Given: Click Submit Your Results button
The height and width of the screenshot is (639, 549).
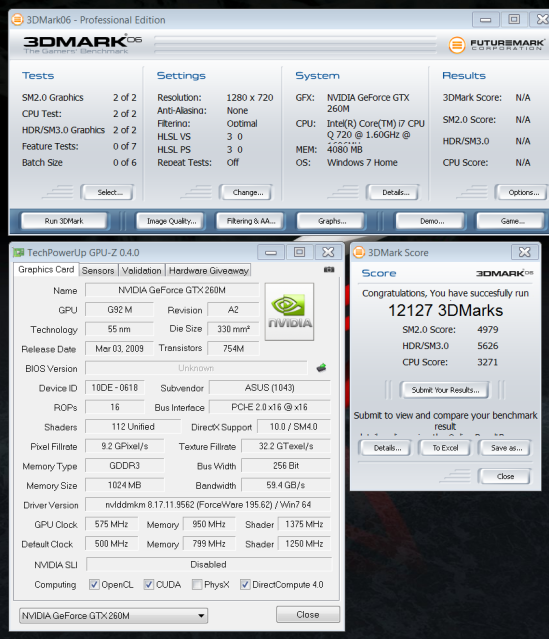Looking at the screenshot, I should coord(445,390).
